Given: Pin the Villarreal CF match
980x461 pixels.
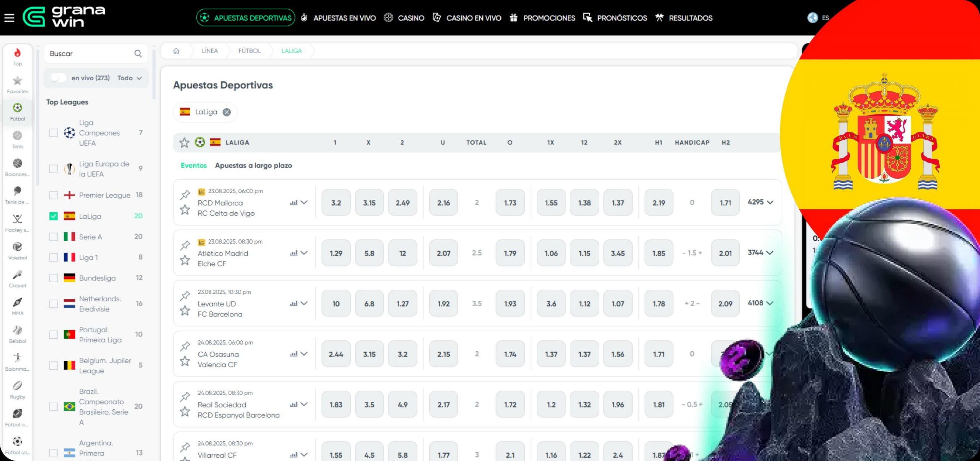Looking at the screenshot, I should tap(185, 447).
